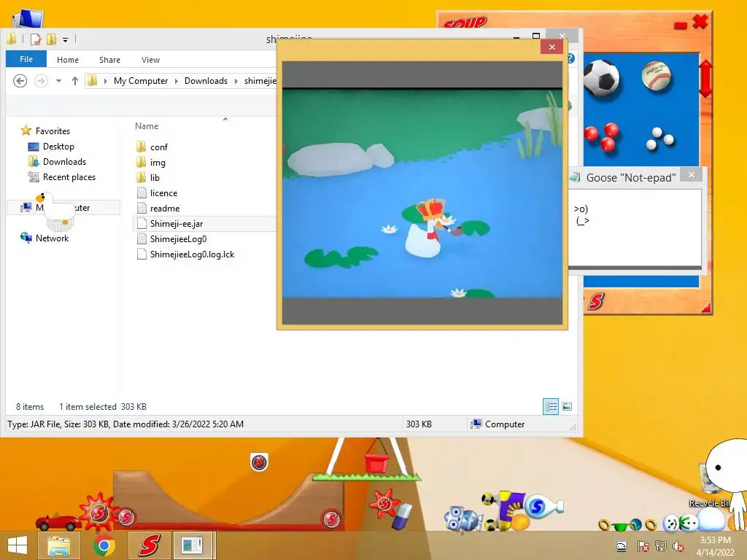Click the network tray icon
The height and width of the screenshot is (560, 747).
click(x=661, y=546)
